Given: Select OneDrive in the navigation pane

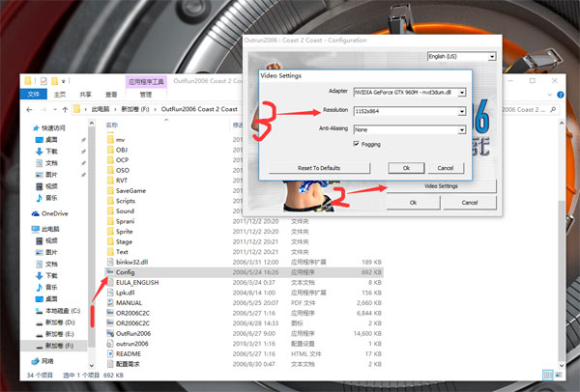Looking at the screenshot, I should click(55, 213).
